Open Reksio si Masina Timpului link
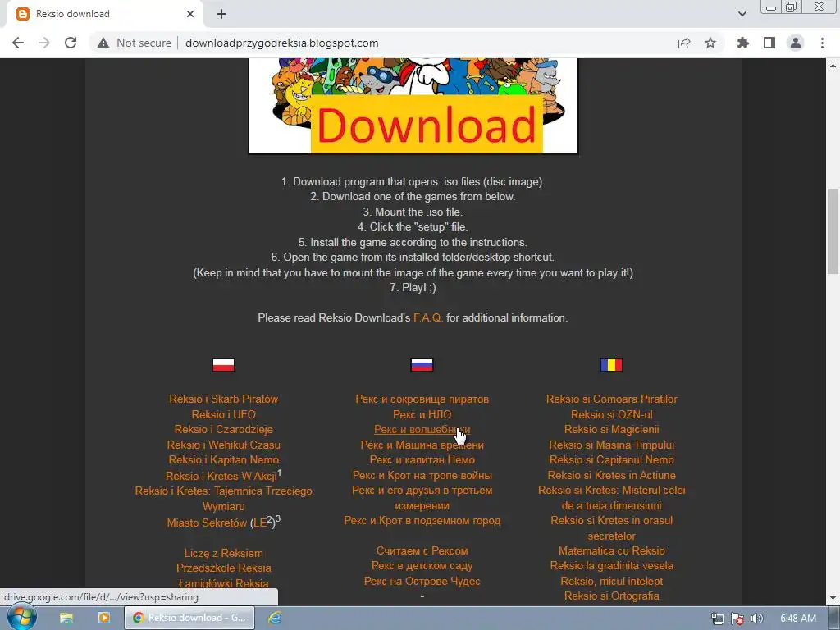840x630 pixels. pyautogui.click(x=612, y=445)
